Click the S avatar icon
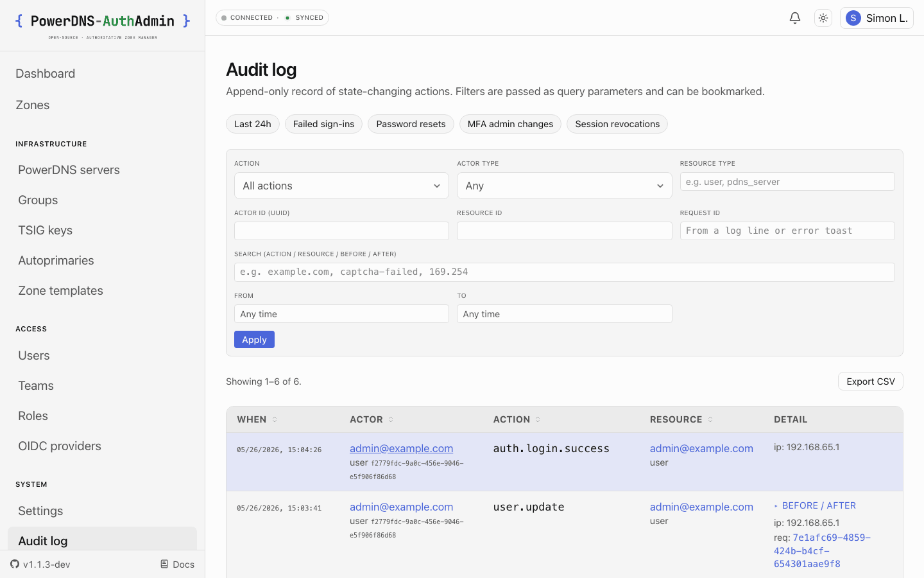 [853, 18]
